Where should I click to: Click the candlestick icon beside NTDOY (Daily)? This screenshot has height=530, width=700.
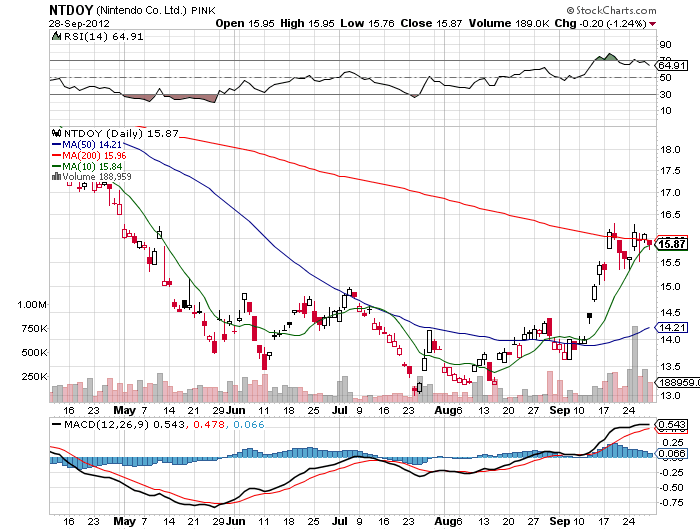(57, 133)
